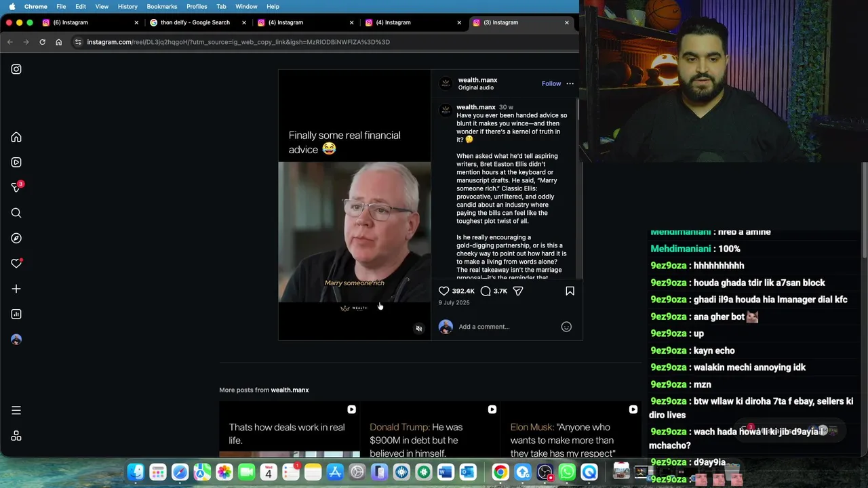Open emoji picker in comment box
This screenshot has height=488, width=868.
point(566,327)
